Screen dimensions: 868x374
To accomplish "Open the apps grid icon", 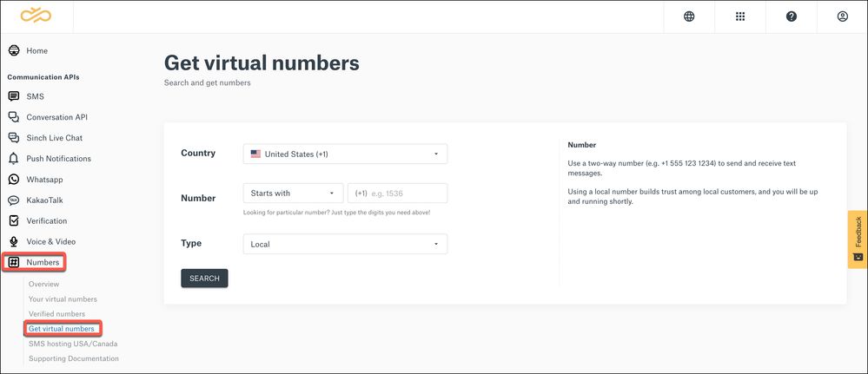I will point(740,16).
